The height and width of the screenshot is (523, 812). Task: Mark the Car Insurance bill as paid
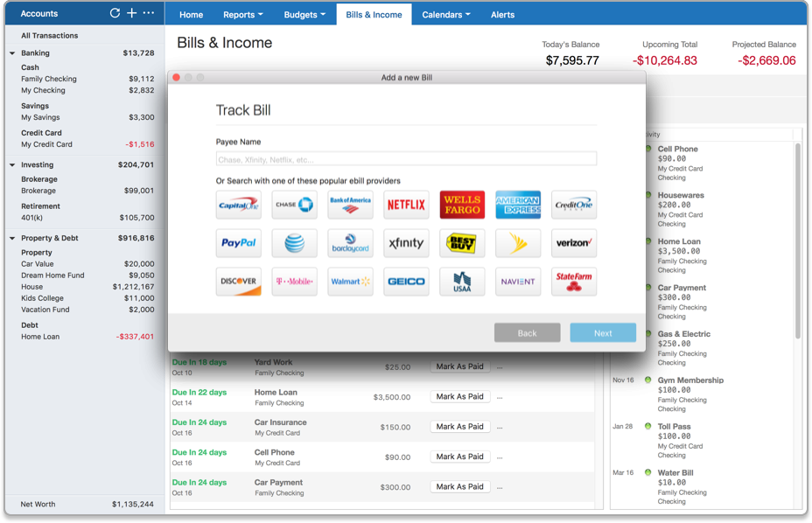pyautogui.click(x=460, y=427)
